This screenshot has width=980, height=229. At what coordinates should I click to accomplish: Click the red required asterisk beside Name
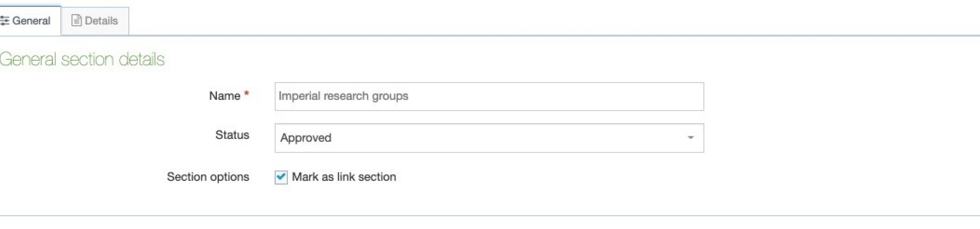coord(246,94)
